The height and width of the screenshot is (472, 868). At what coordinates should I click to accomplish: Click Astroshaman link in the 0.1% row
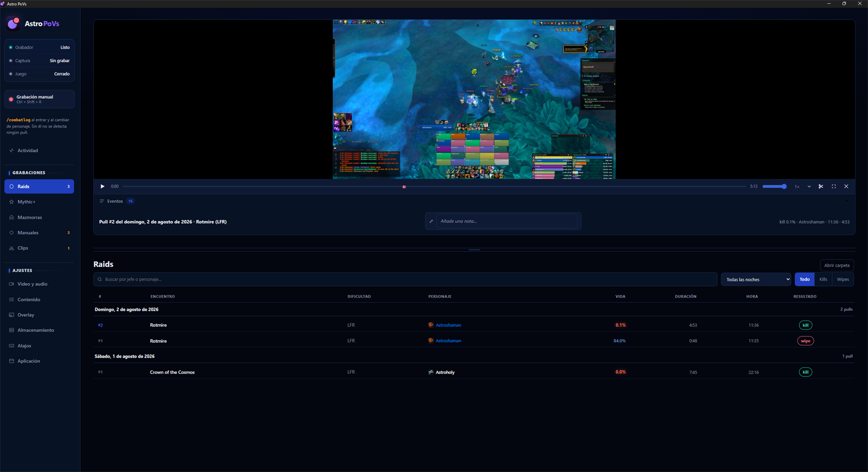click(x=449, y=326)
